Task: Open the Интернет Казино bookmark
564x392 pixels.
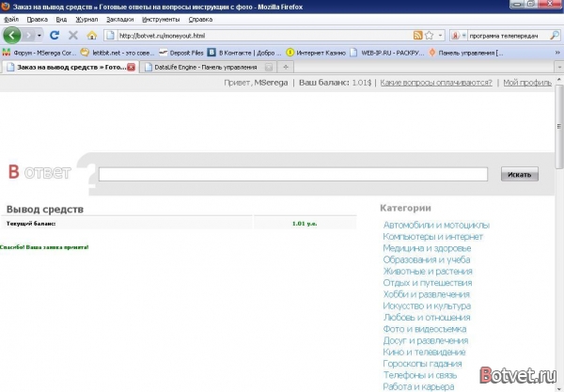Action: click(x=316, y=53)
